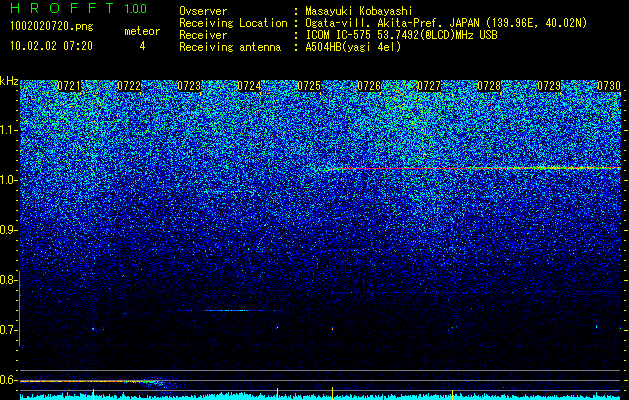
Task: Click the 0725 time label
Action: click(309, 86)
